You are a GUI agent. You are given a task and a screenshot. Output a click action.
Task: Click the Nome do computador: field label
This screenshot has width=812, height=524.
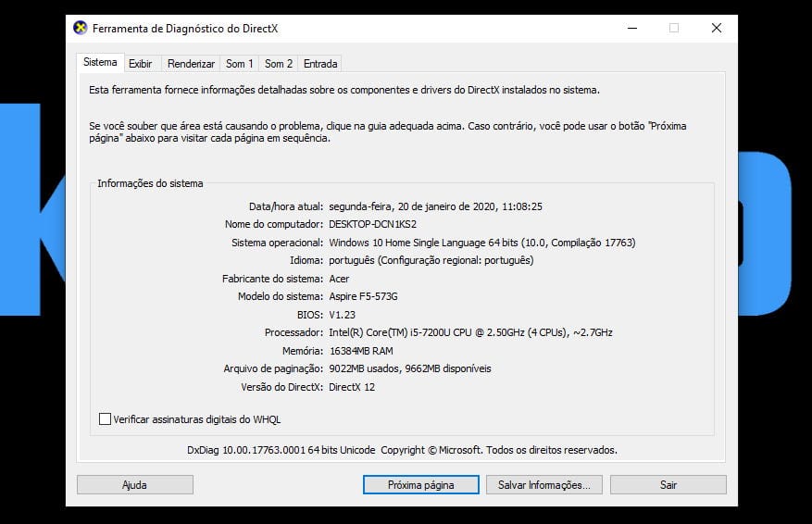click(x=274, y=224)
